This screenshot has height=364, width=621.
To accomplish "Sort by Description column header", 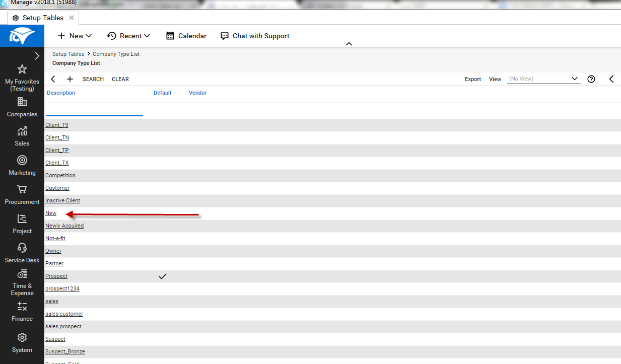I will (61, 93).
